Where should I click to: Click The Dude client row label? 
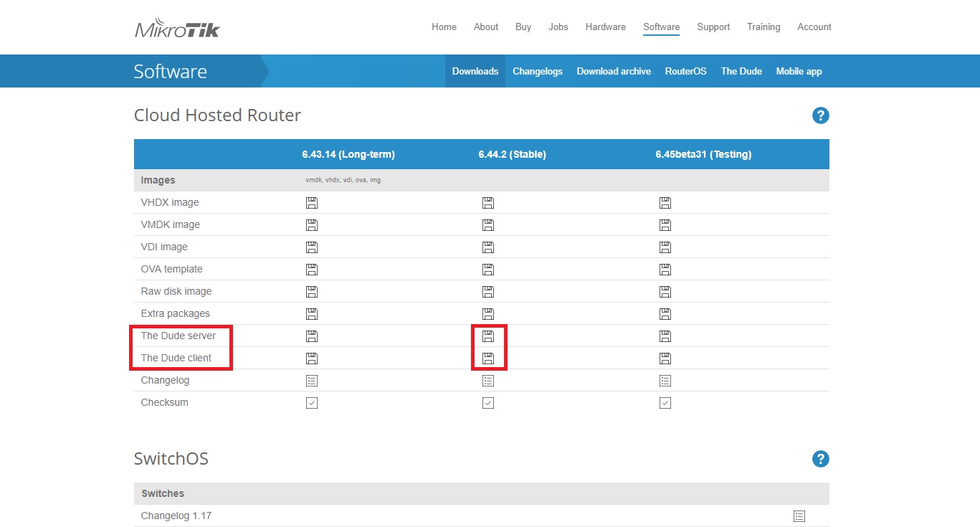click(x=176, y=358)
